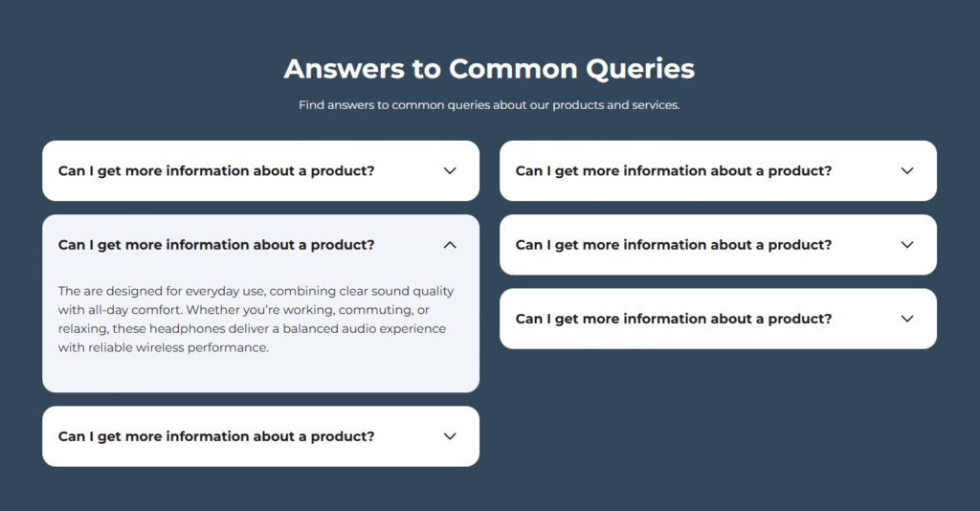This screenshot has width=980, height=511.
Task: Open the top-right question by its title text
Action: [x=673, y=171]
